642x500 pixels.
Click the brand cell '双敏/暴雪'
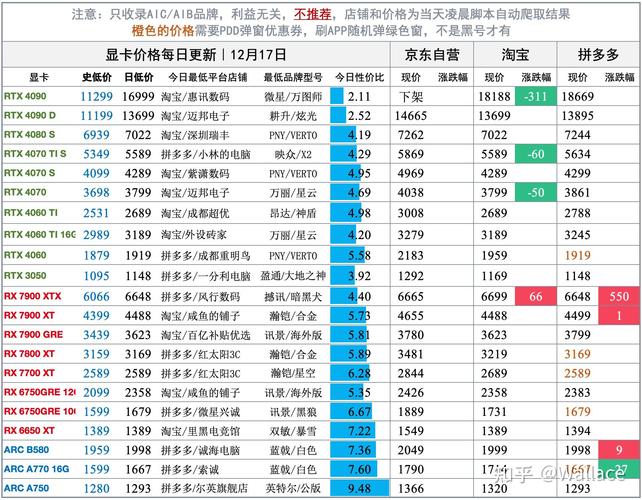(293, 431)
